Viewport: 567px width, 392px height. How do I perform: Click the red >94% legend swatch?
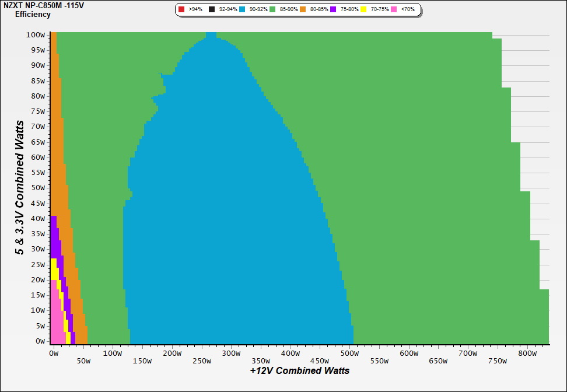[182, 10]
